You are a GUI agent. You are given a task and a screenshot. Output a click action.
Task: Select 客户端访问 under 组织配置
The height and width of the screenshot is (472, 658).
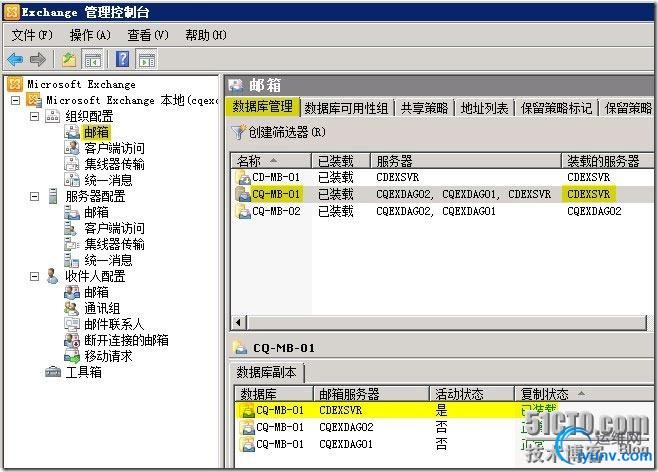pyautogui.click(x=114, y=148)
